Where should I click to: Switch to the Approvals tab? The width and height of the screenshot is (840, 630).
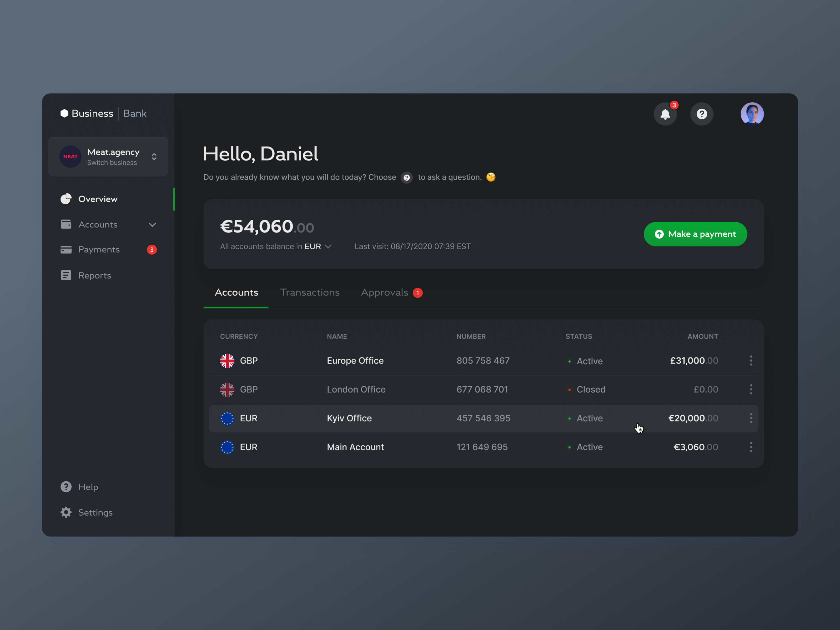click(384, 292)
